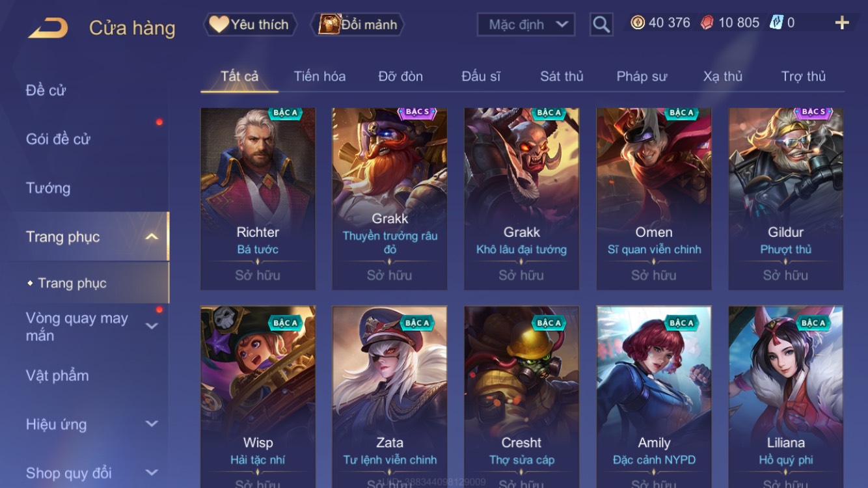Select the Liliana Hồ quý phi skin card
The image size is (868, 488).
pyautogui.click(x=785, y=397)
